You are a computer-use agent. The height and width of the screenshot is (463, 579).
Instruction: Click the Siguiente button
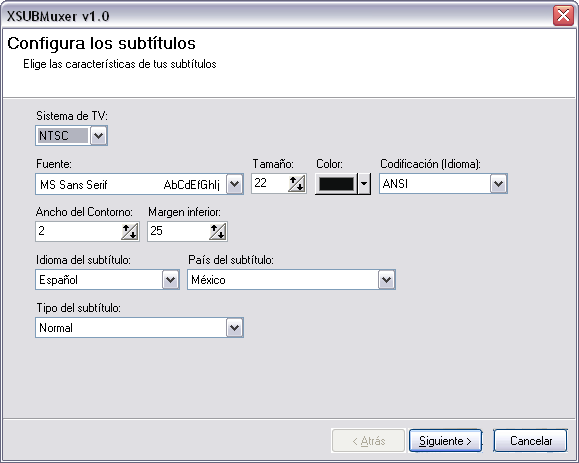pos(445,440)
